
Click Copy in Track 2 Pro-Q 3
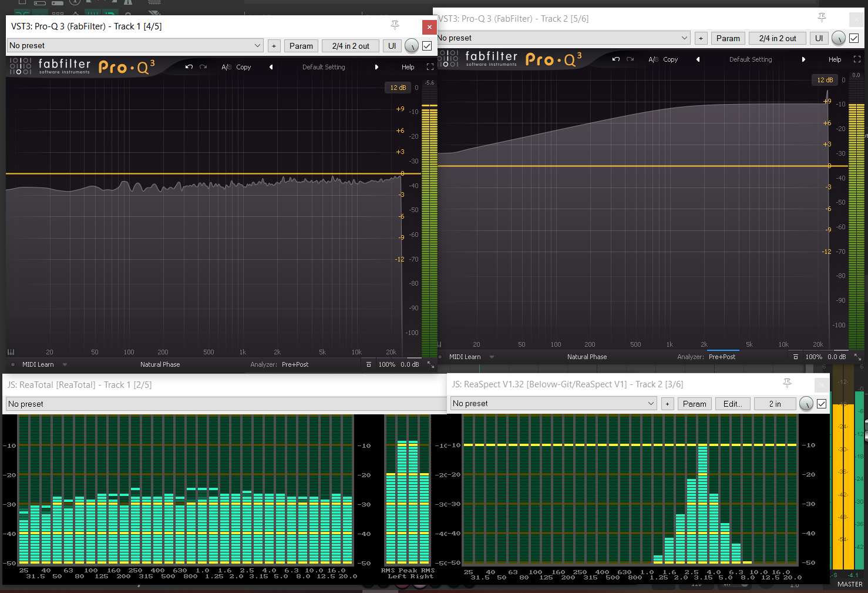click(x=671, y=59)
